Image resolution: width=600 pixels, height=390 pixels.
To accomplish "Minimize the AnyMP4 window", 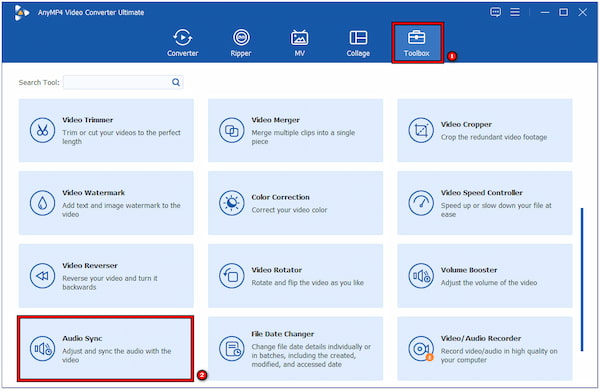I will [545, 12].
